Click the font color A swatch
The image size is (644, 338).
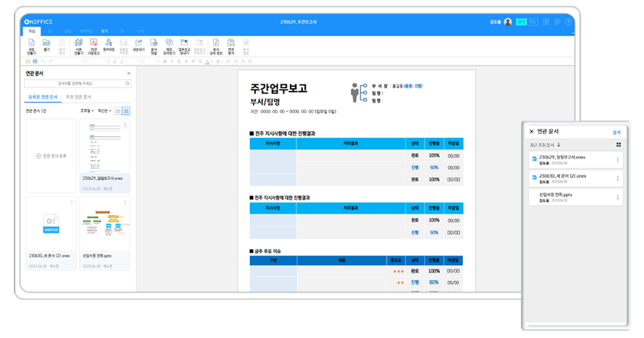click(207, 61)
